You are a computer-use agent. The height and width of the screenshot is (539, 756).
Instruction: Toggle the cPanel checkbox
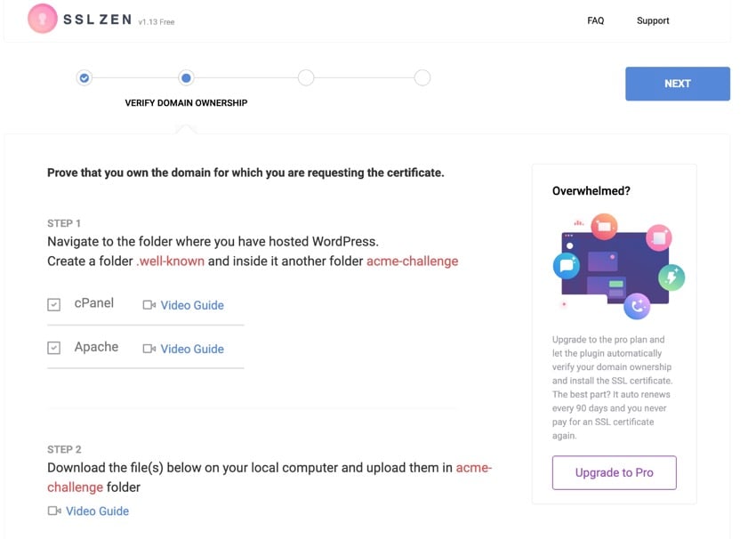coord(54,304)
